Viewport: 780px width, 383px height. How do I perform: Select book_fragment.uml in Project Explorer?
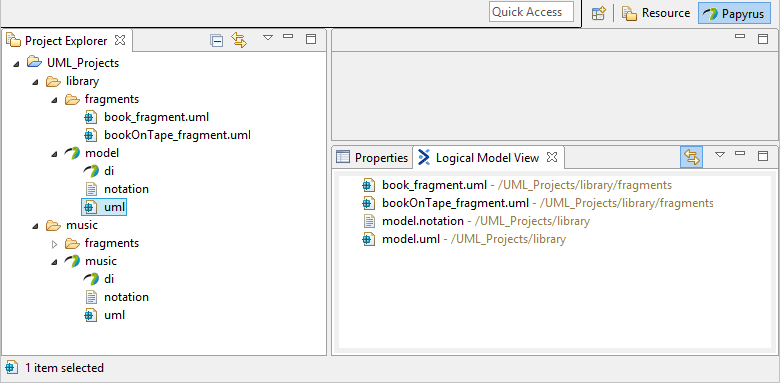157,118
